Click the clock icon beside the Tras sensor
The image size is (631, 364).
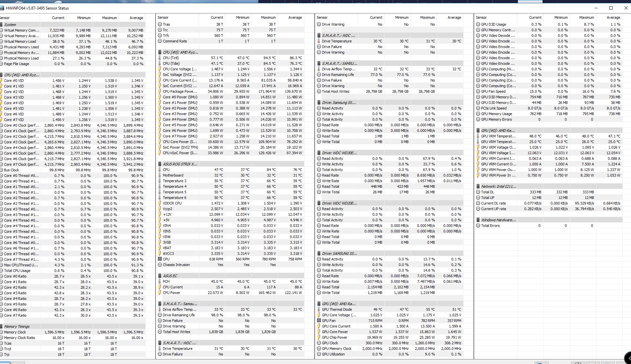click(160, 24)
